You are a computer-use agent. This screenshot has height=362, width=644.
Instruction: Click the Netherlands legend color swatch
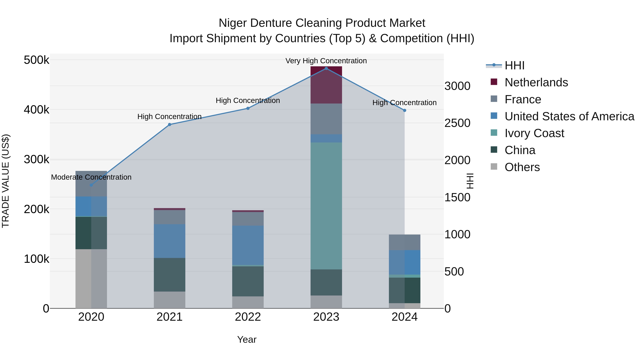[x=494, y=82]
